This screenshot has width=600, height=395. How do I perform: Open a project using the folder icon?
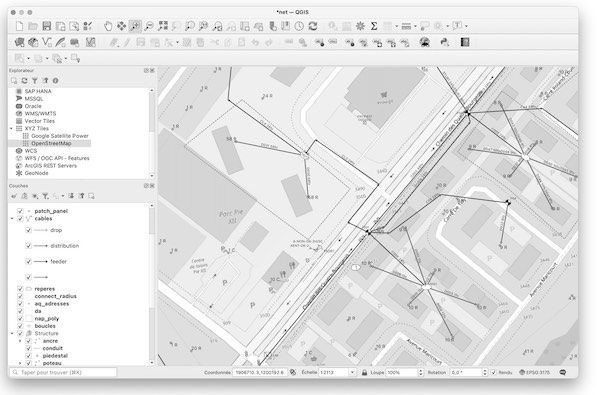(x=33, y=26)
